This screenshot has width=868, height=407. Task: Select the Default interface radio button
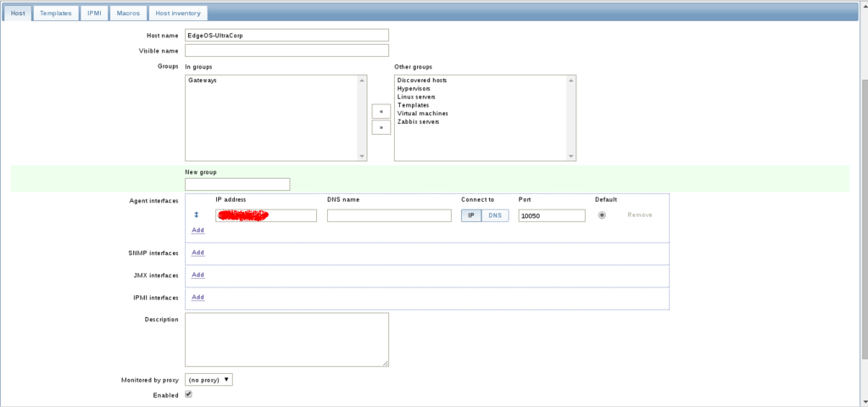tap(602, 215)
